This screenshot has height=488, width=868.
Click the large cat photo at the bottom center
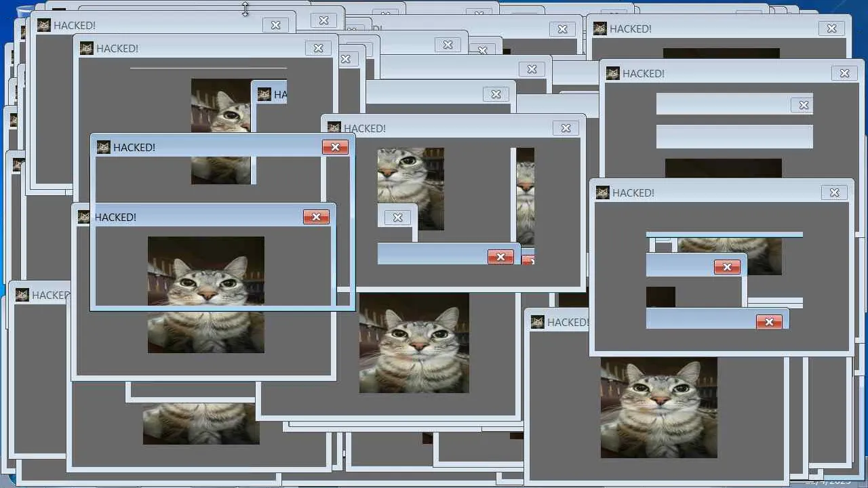click(414, 343)
